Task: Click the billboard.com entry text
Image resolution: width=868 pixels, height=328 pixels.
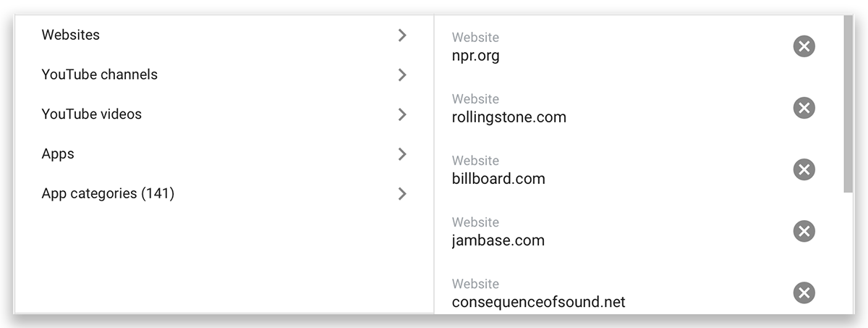Action: (x=498, y=179)
